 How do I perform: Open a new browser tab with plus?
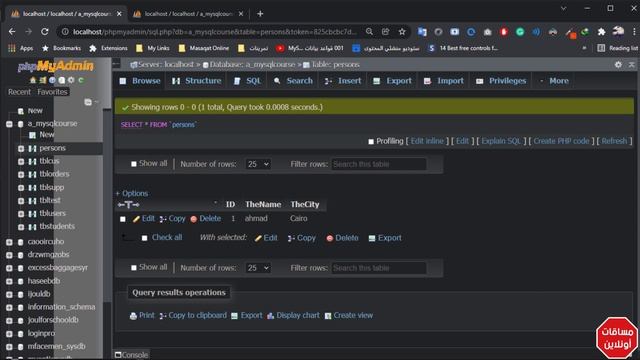pos(260,13)
